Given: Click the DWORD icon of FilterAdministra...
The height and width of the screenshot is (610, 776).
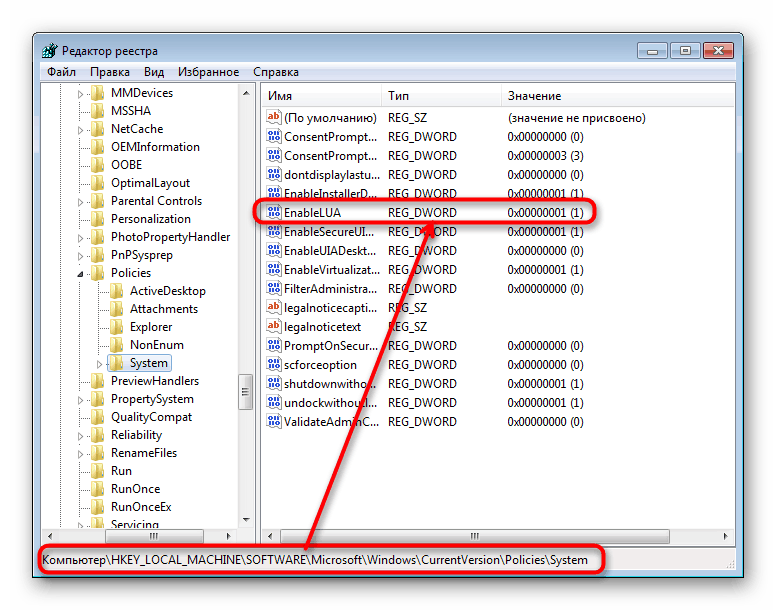Looking at the screenshot, I should click(x=274, y=288).
